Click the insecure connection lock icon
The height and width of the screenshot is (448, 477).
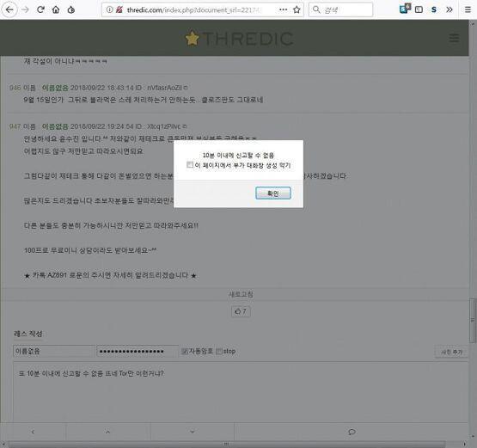[x=119, y=9]
